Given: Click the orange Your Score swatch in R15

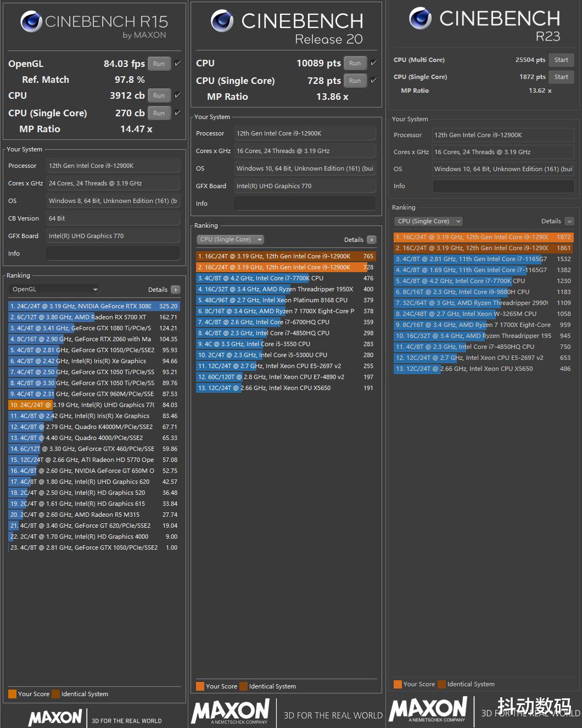Looking at the screenshot, I should [x=13, y=694].
